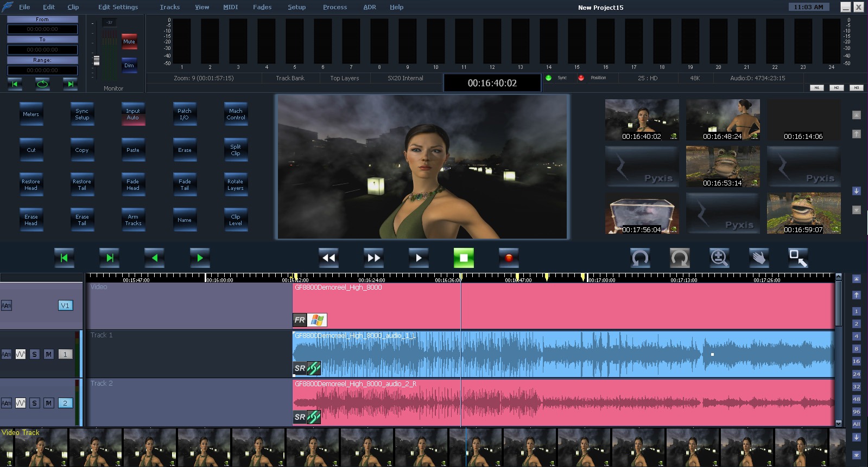
Task: Open the Fades menu
Action: pyautogui.click(x=262, y=7)
